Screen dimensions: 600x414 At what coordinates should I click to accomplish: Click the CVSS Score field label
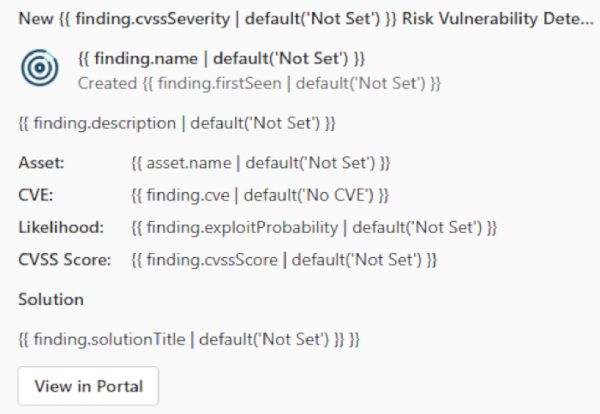click(65, 260)
